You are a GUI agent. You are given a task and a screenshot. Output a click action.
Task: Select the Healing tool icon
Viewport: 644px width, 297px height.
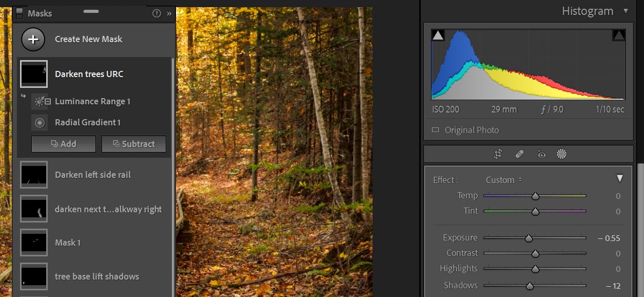pyautogui.click(x=519, y=154)
